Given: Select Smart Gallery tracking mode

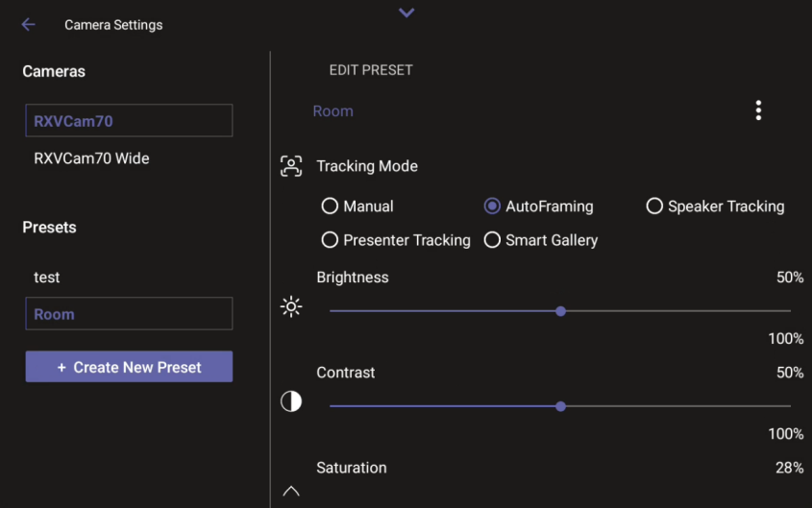Looking at the screenshot, I should coord(492,240).
